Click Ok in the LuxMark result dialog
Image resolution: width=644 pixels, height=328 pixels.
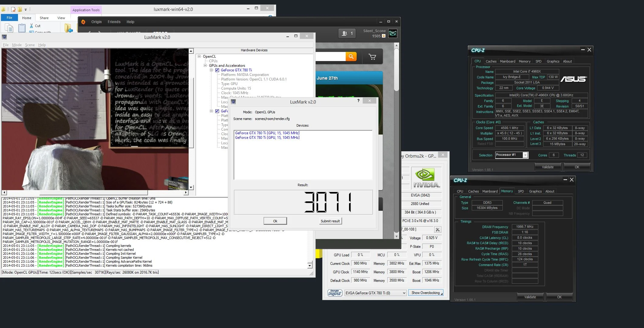[x=275, y=221]
